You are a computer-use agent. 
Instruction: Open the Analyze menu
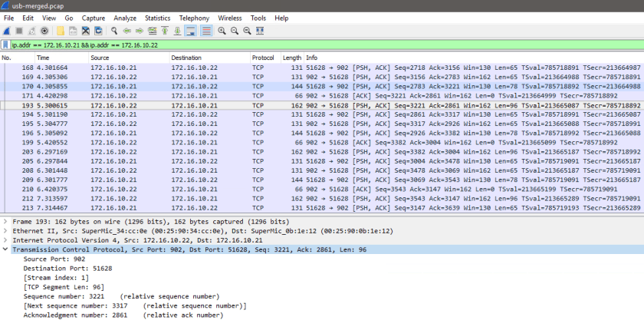(124, 18)
